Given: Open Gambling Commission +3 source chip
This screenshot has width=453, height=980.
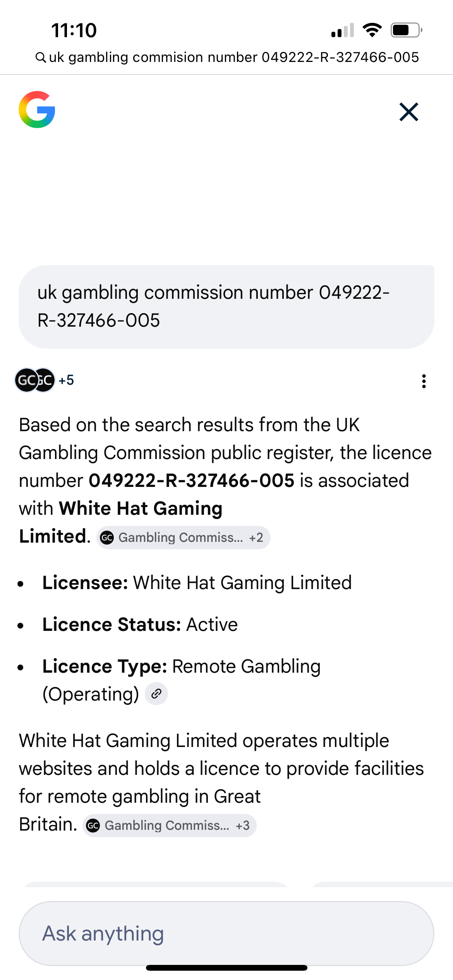Looking at the screenshot, I should pos(169,825).
